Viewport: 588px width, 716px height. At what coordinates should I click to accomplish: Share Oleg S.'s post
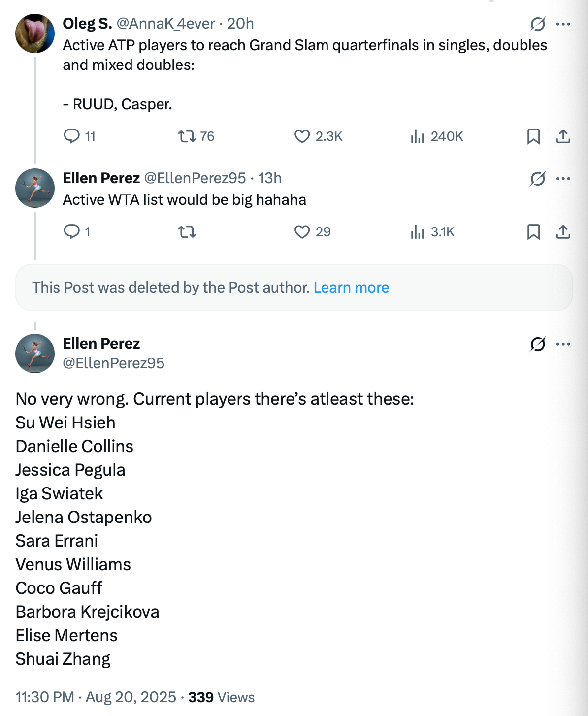pyautogui.click(x=563, y=136)
